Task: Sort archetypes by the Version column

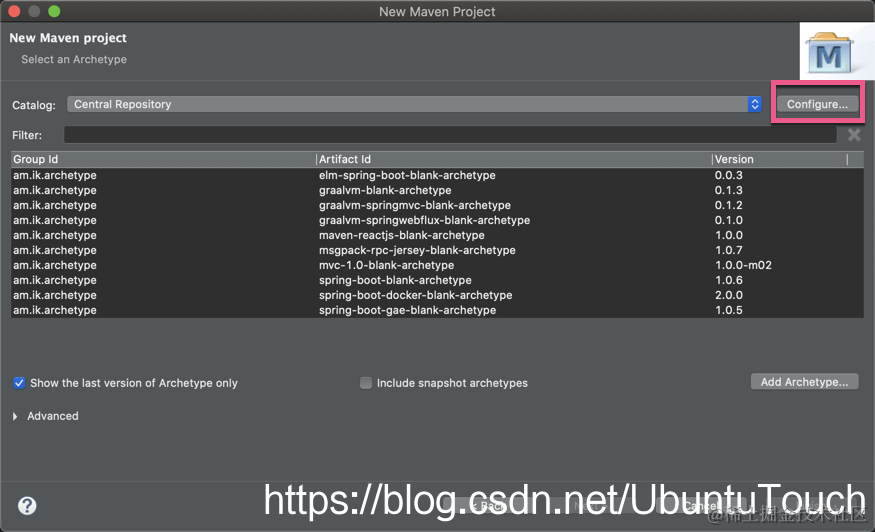Action: tap(780, 159)
